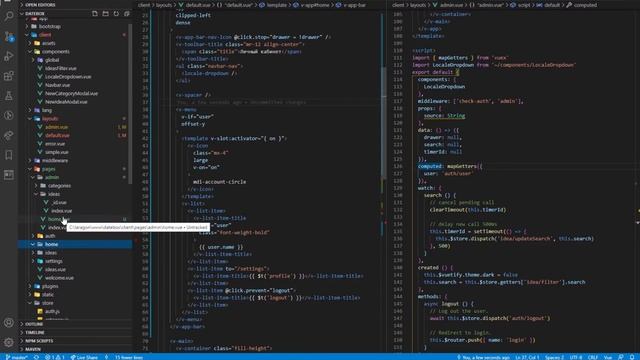Click Live Share in the status bar
Viewport: 640px width, 360px height.
[x=84, y=357]
